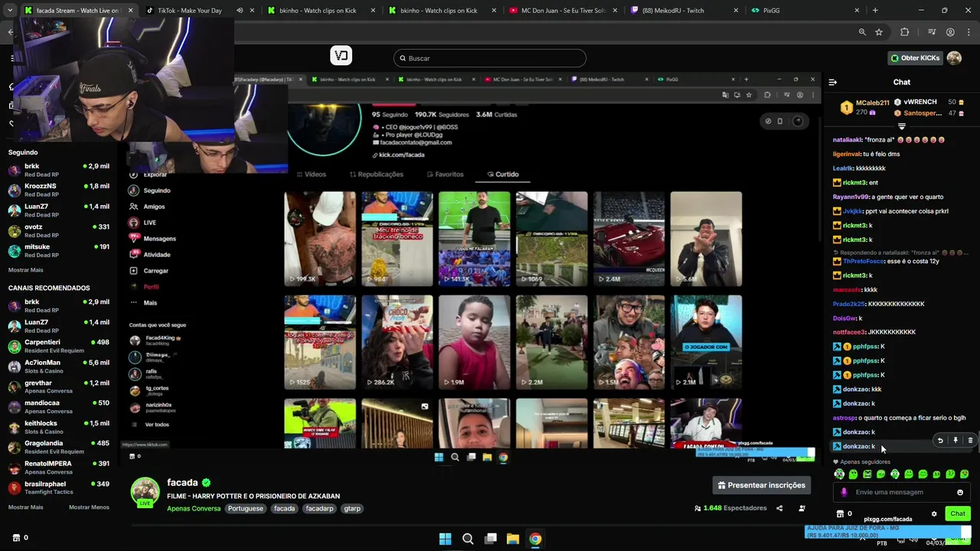Open keithlocks in recommended channels
Image resolution: width=980 pixels, height=551 pixels.
pyautogui.click(x=59, y=427)
